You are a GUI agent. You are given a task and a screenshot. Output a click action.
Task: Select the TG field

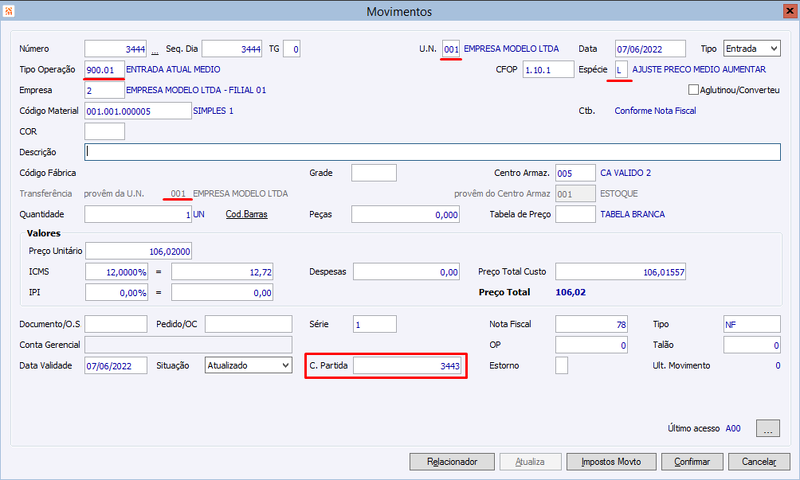(x=291, y=48)
